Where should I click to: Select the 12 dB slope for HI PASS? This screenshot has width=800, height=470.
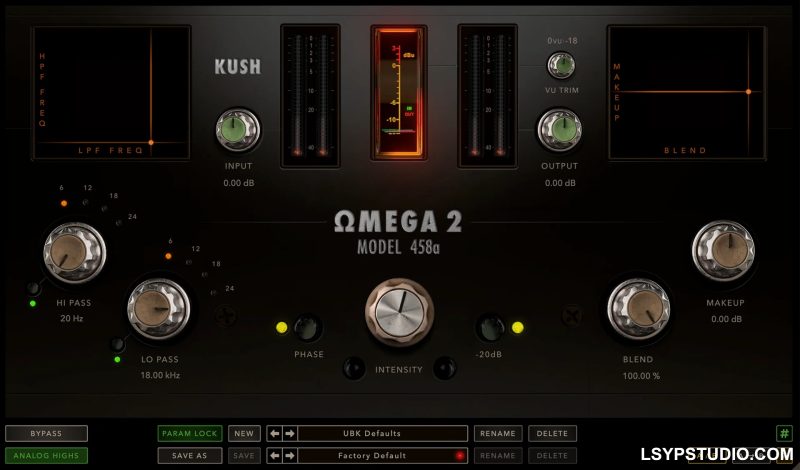[85, 202]
